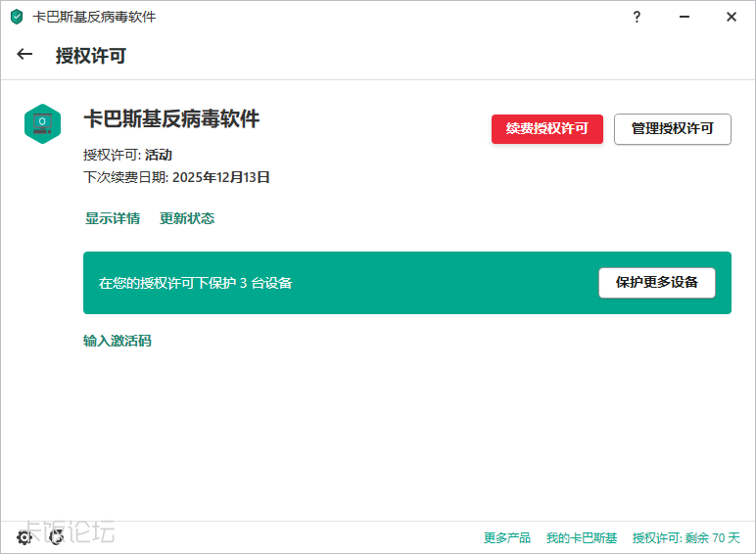Open 管理授权许可 button

672,129
